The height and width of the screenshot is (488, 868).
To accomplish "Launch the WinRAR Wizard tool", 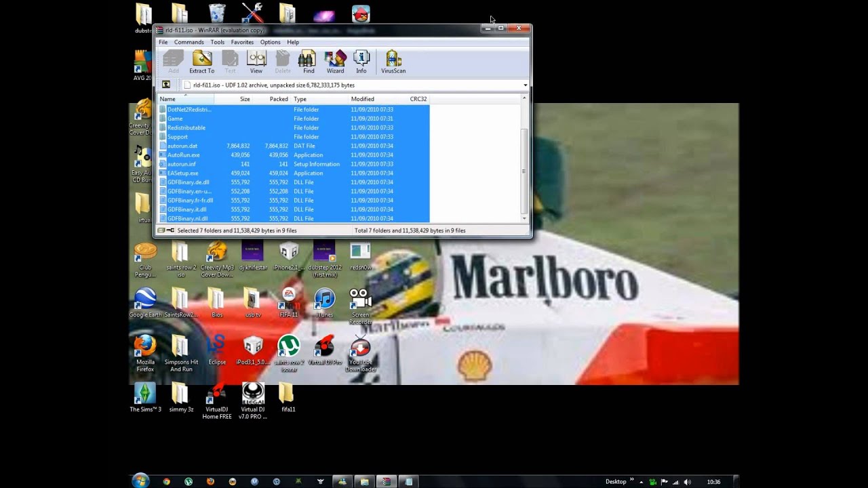I will tap(335, 62).
